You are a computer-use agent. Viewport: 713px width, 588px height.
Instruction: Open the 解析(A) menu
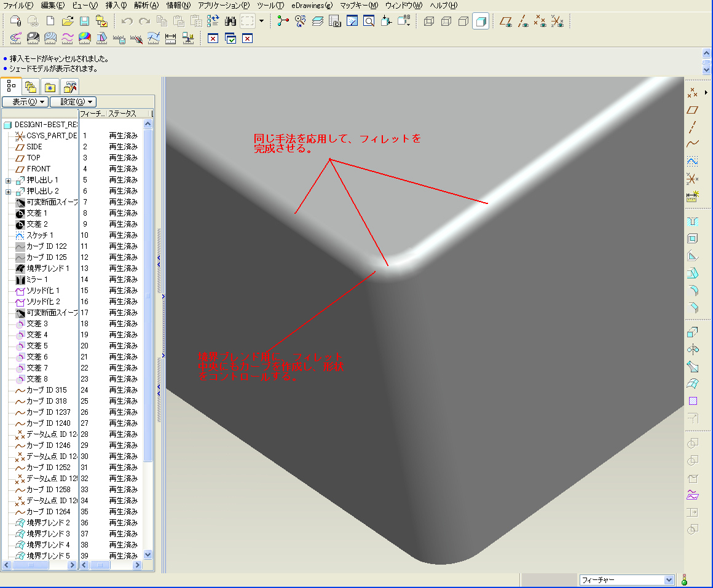[146, 6]
